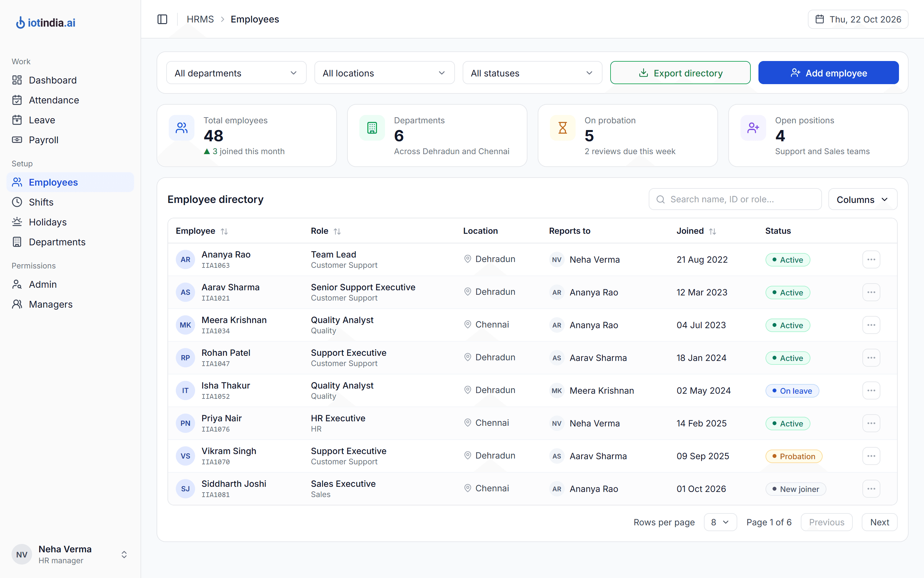Go to Dashboard in sidebar
This screenshot has width=924, height=578.
[x=70, y=80]
